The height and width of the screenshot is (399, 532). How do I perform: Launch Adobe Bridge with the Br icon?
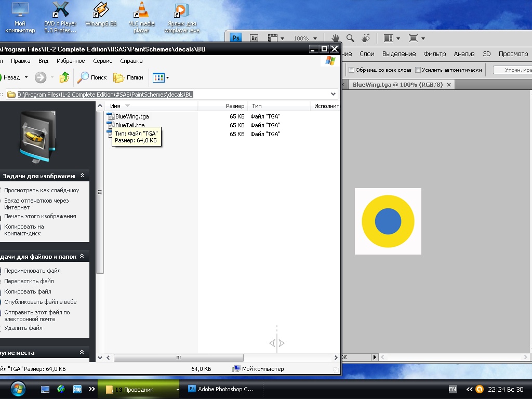(254, 38)
